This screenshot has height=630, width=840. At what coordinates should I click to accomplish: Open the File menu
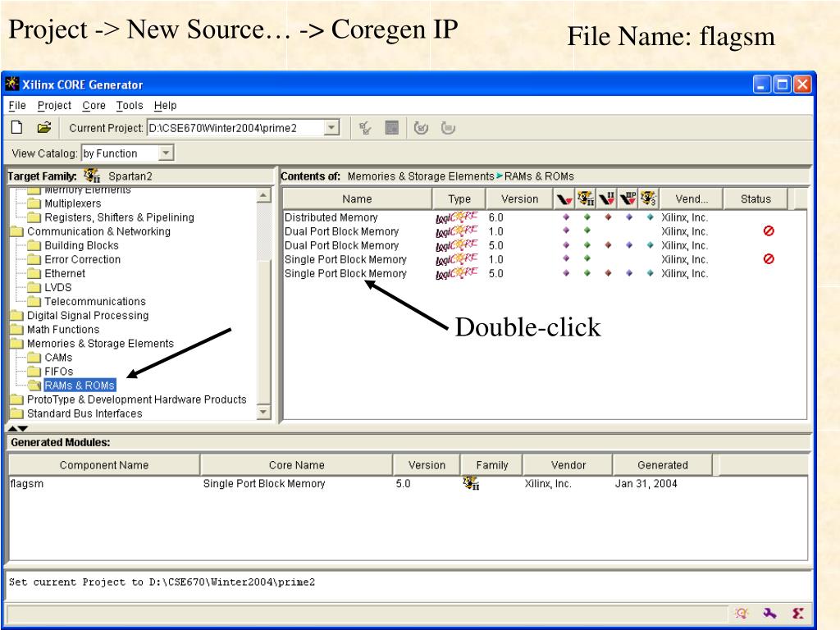tap(17, 106)
